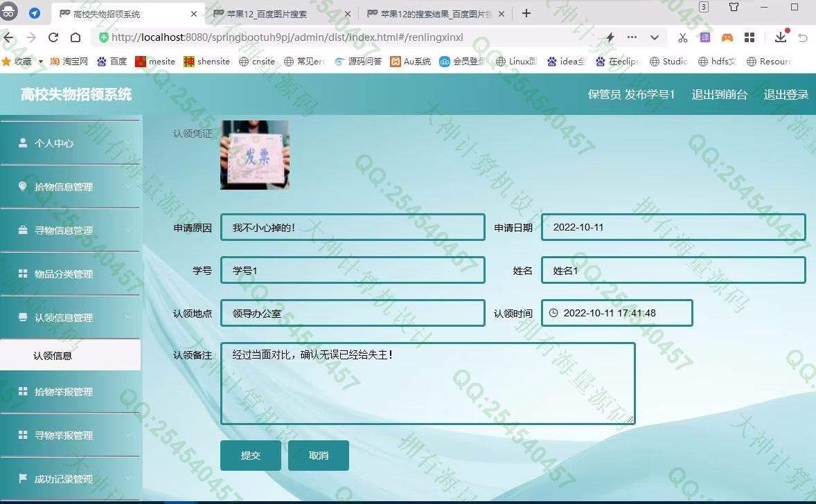Open the game controller extension icon

(x=727, y=37)
